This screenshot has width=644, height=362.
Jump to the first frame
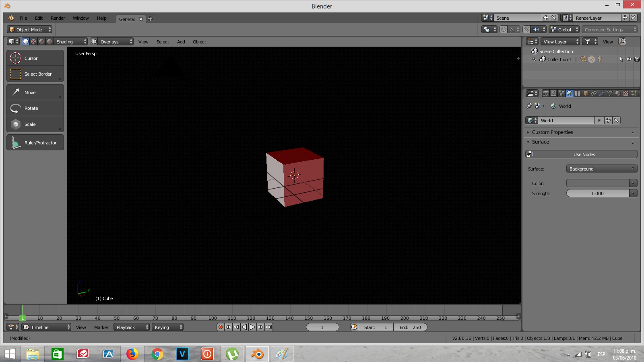[228, 327]
